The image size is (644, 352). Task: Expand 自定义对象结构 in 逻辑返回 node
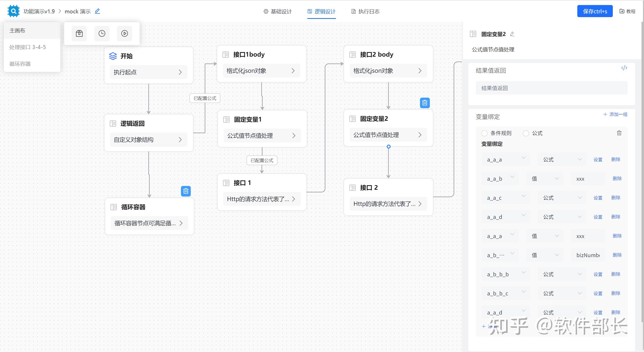click(x=148, y=140)
